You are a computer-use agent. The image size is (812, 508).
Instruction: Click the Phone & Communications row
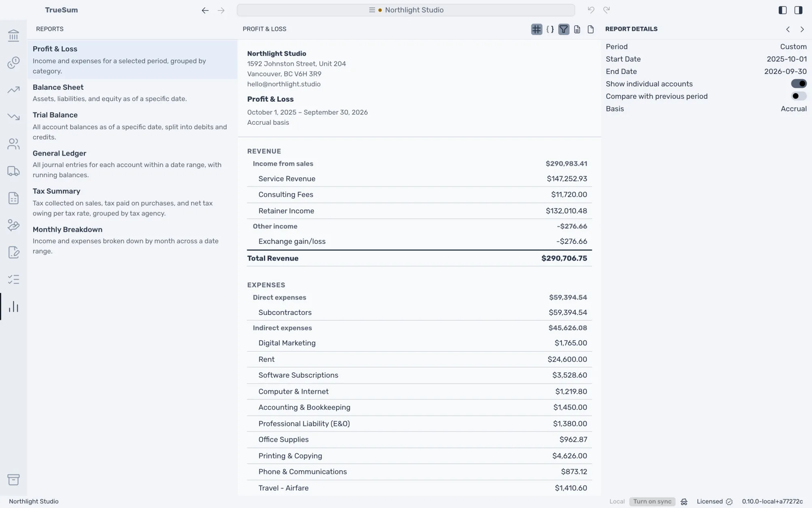click(x=419, y=472)
